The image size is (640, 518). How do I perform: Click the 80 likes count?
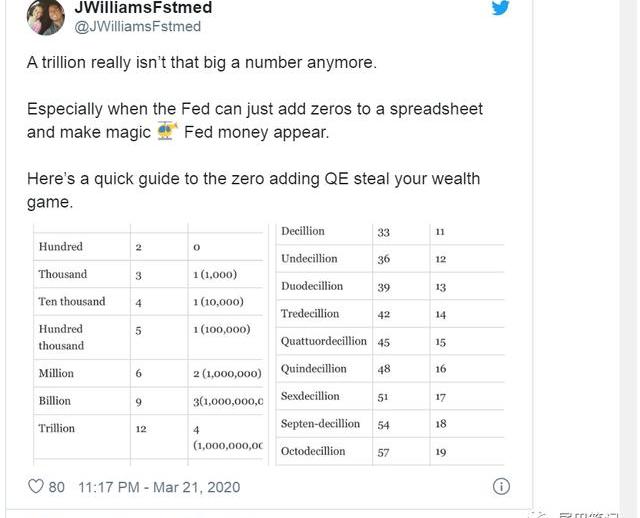57,487
